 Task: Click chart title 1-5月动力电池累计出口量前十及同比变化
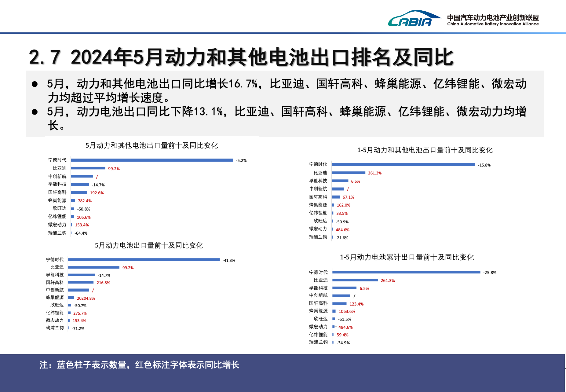[x=407, y=257]
